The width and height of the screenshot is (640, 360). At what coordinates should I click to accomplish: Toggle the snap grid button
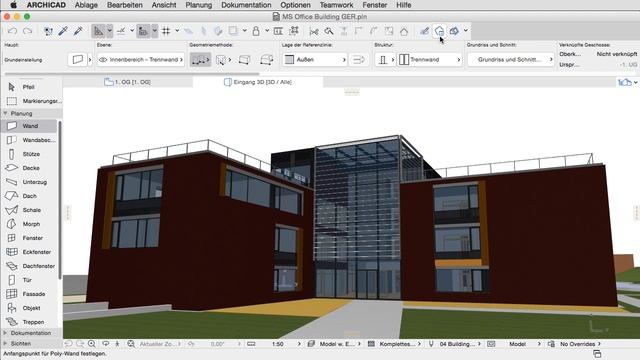[x=166, y=31]
